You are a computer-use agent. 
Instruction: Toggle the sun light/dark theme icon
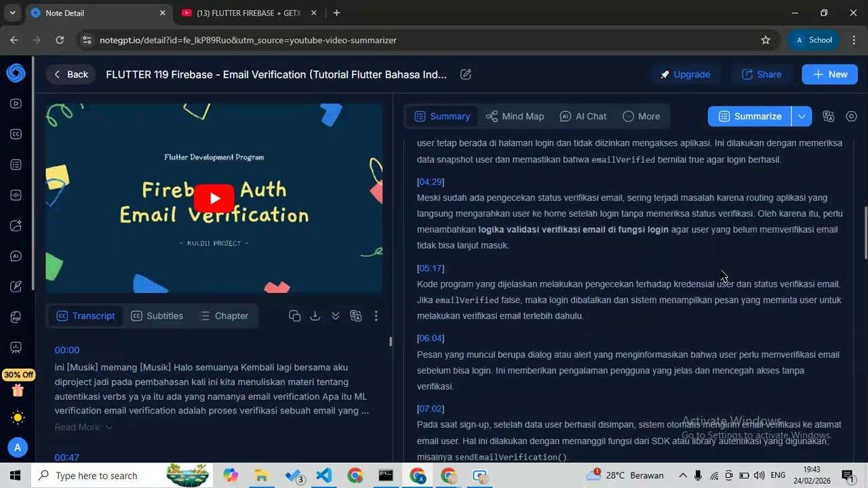coord(17,418)
